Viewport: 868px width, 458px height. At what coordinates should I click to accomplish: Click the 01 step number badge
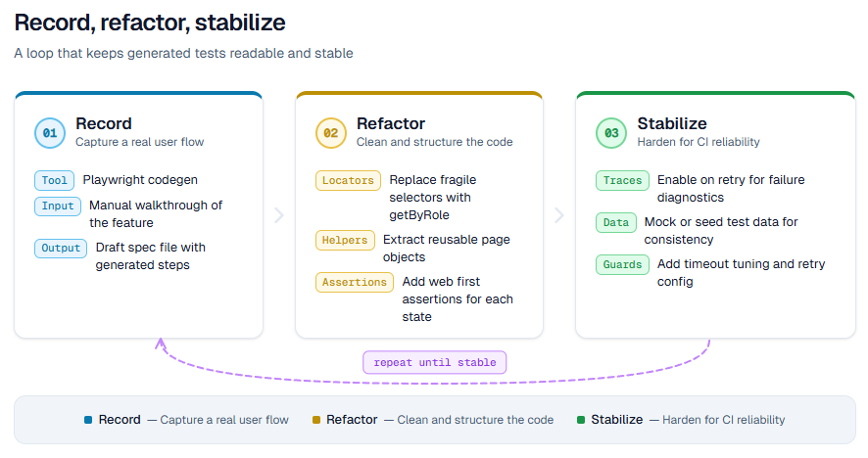click(x=50, y=132)
